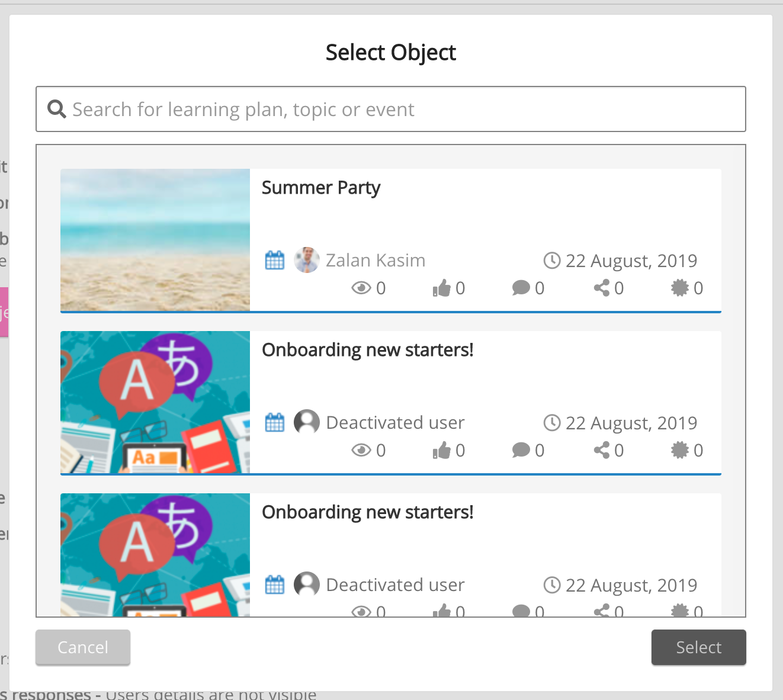
Task: Click the thumbs-up likes icon on Summer Party
Action: (441, 288)
